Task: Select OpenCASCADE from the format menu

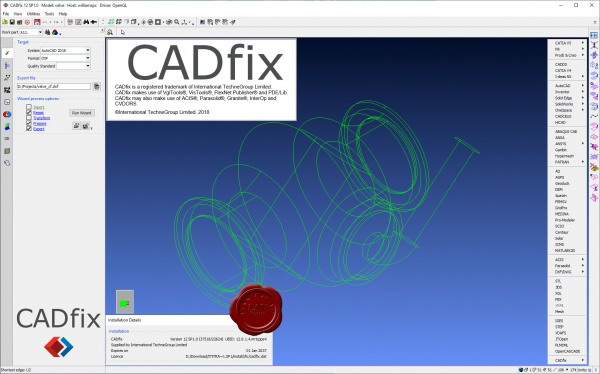Action: click(x=567, y=351)
